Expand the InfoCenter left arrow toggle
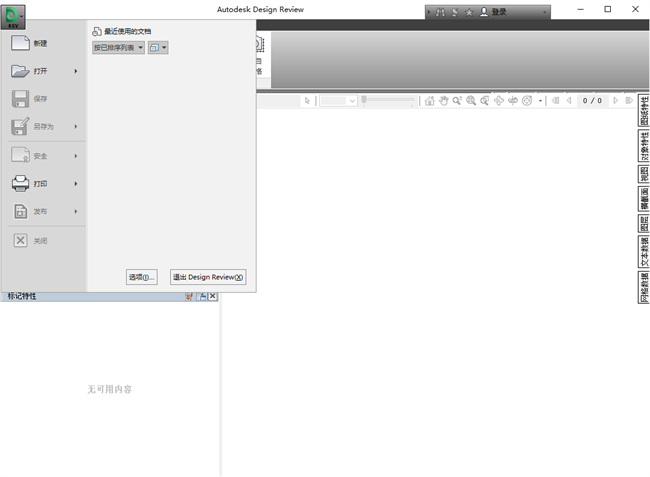This screenshot has width=650, height=477. [429, 12]
